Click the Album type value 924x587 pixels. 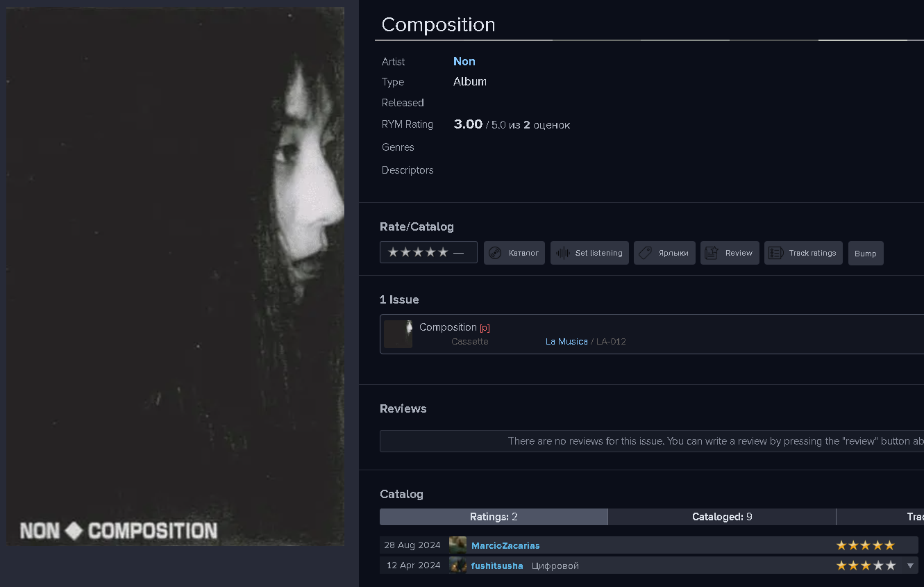[x=470, y=81]
